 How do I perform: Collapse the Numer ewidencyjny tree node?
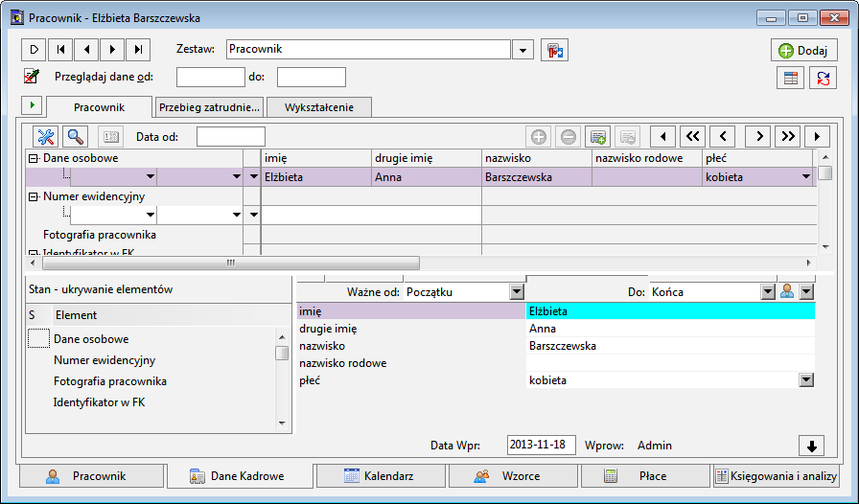point(33,196)
